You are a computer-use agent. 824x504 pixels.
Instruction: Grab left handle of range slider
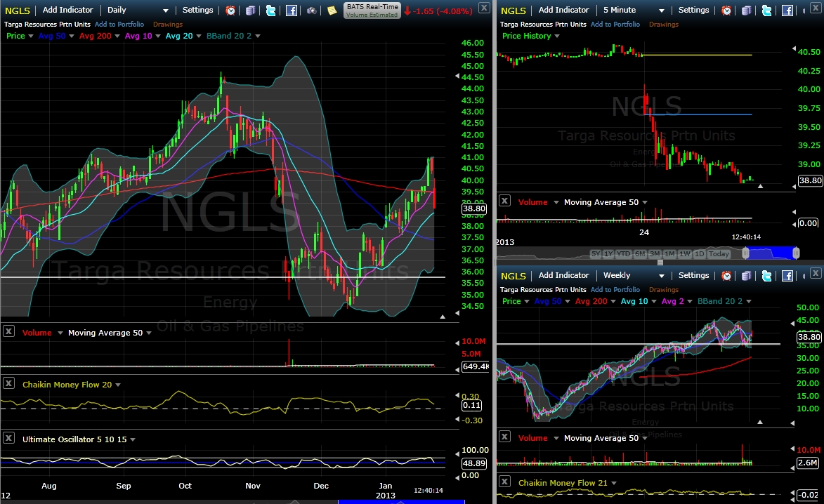point(745,253)
